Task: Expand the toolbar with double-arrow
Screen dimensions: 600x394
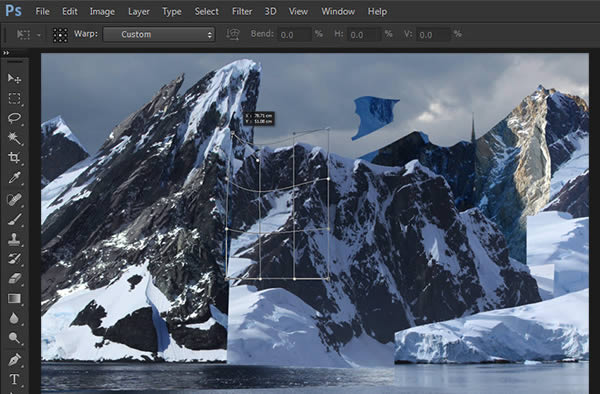Action: pyautogui.click(x=6, y=53)
